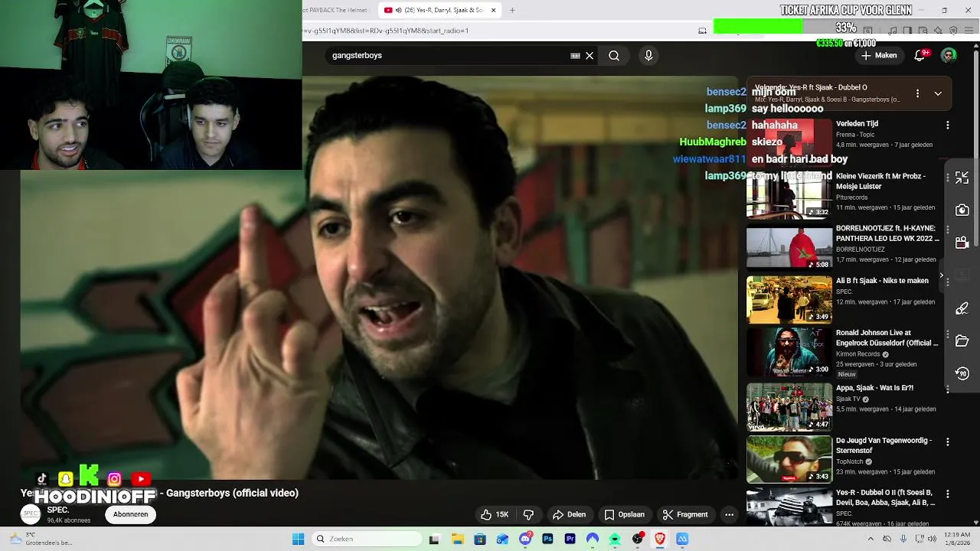Start voice search with the microphone icon
Screen dimensions: 980x551
tap(648, 55)
